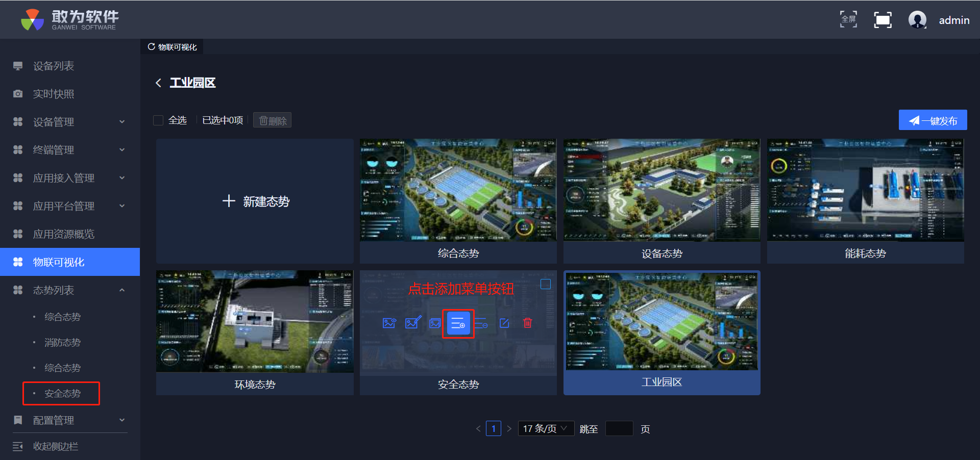
Task: Click the preview icon on the 安全态势 card
Action: tap(389, 323)
